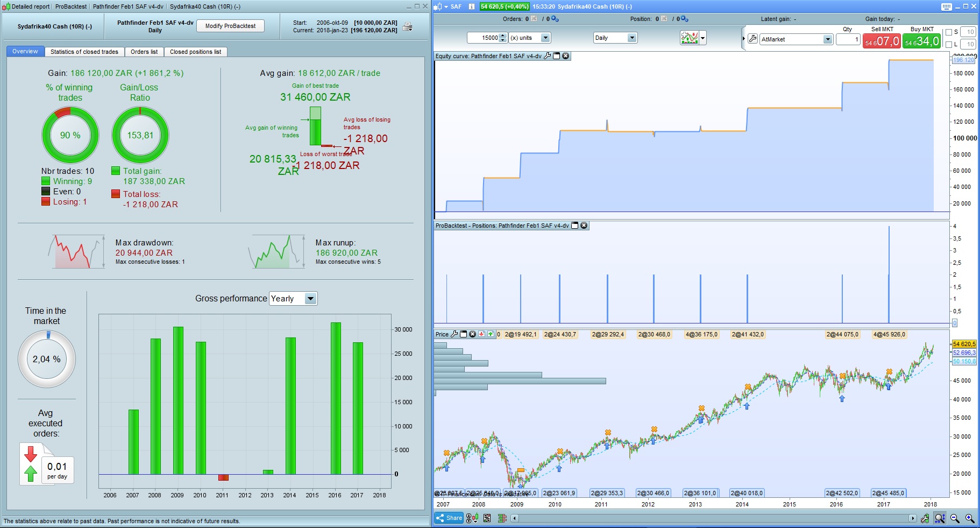Open the Orders list tab
This screenshot has height=528, width=980.
click(144, 52)
